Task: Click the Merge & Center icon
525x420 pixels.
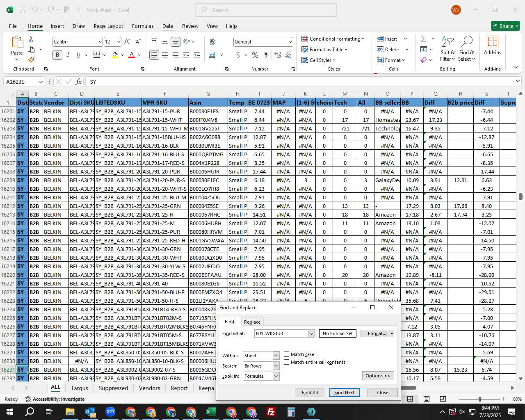Action: (212, 55)
